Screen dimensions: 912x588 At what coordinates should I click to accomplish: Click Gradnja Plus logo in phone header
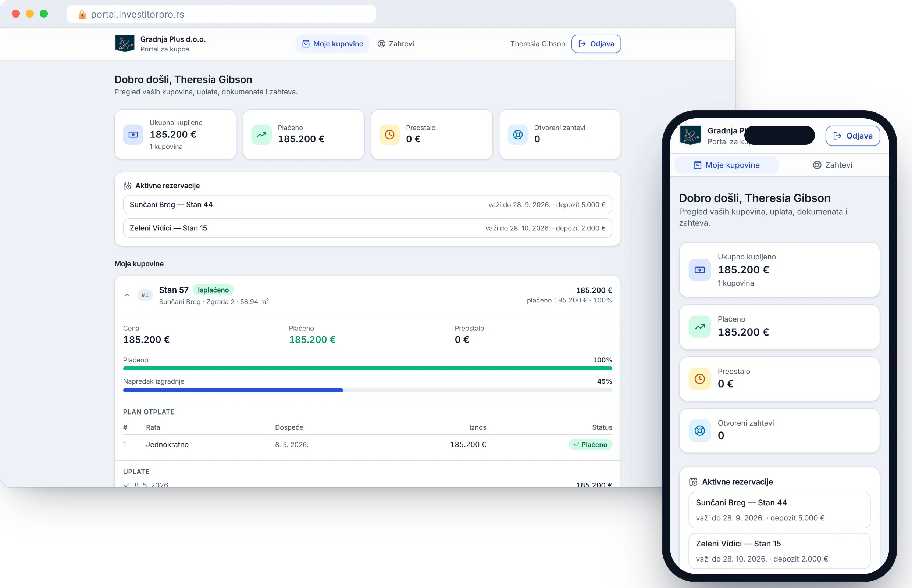[x=690, y=135]
